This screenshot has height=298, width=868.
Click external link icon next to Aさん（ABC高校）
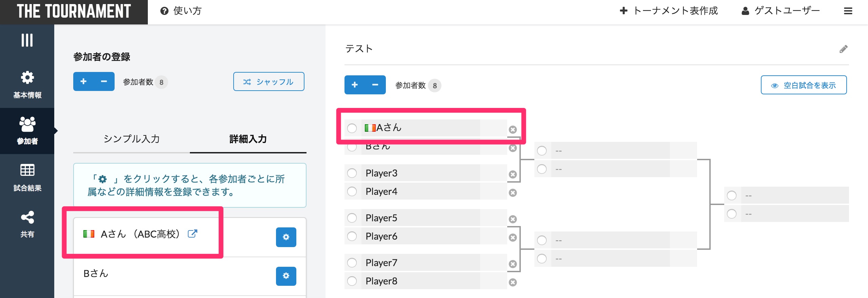tap(192, 234)
